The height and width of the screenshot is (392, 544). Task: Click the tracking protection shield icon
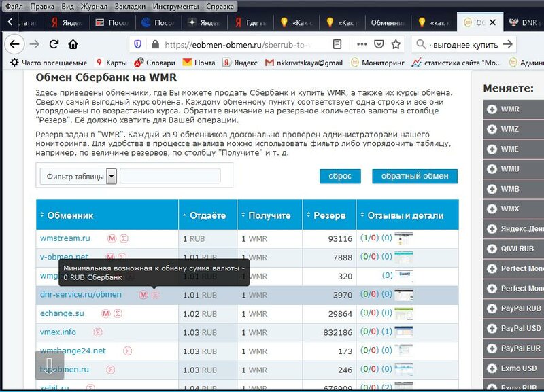tap(138, 44)
